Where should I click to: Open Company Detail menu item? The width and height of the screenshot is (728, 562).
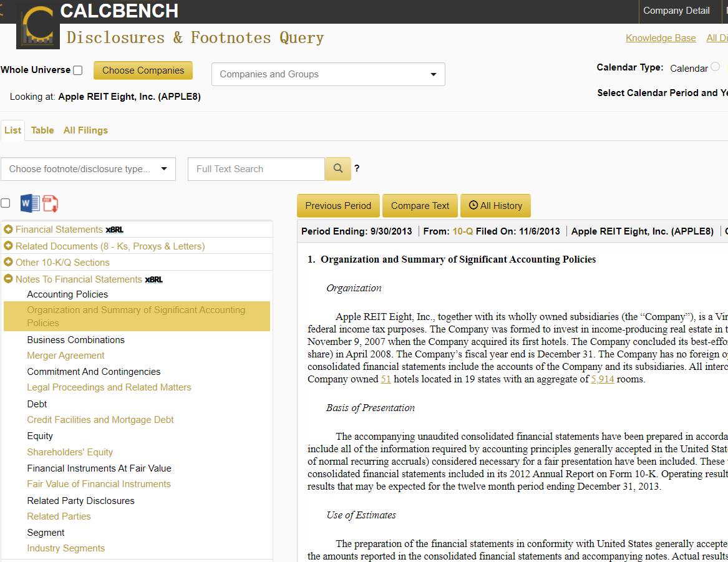(x=676, y=11)
